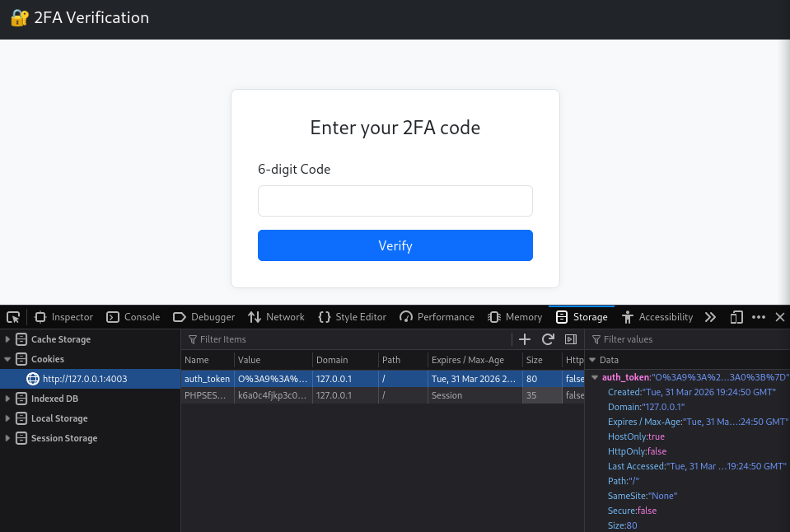Click the Filter Items search box
Viewport: 790px width, 532px height.
348,339
